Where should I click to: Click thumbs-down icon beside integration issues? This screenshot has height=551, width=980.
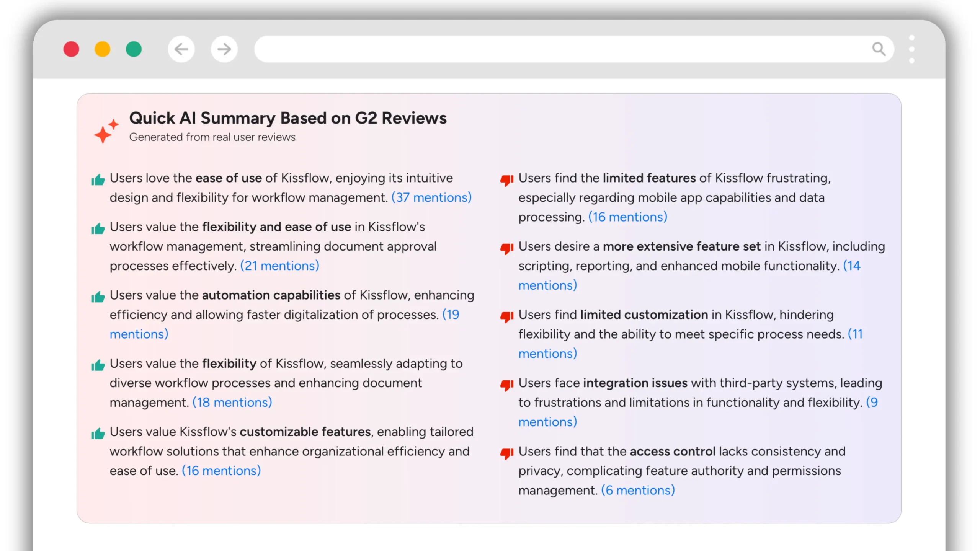[x=507, y=385]
